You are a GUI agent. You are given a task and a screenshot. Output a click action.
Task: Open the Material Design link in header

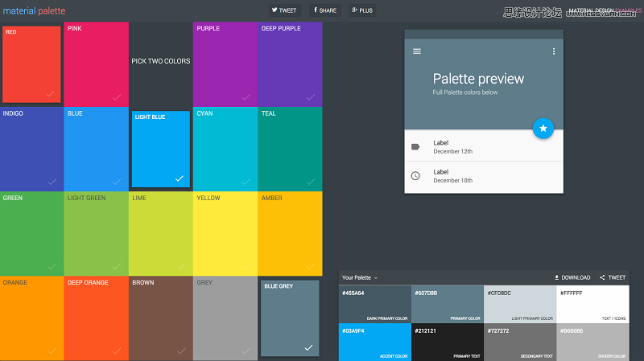(591, 10)
